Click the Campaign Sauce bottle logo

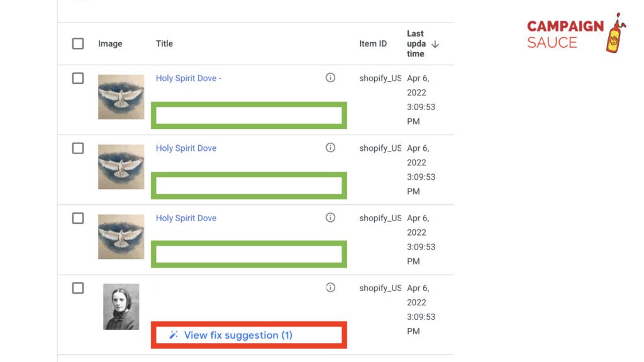(615, 33)
